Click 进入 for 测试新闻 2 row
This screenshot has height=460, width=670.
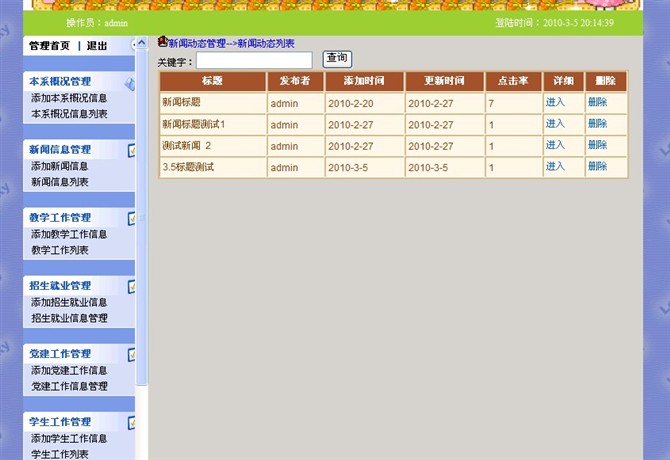555,145
